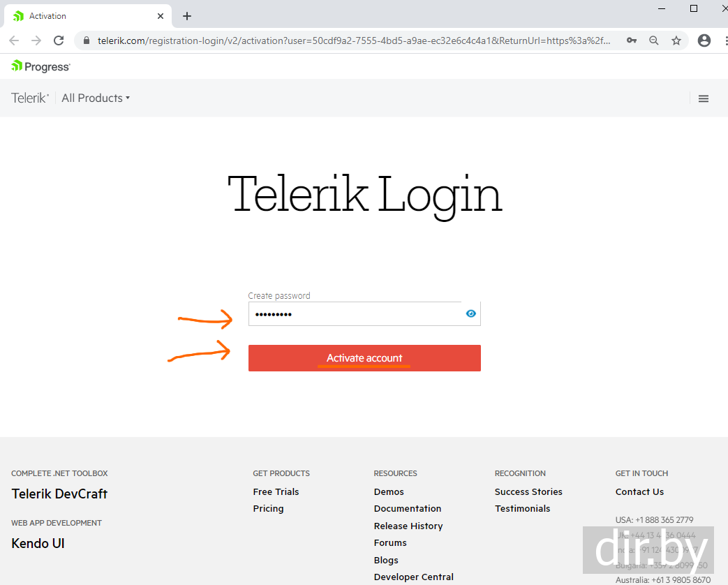Screen dimensions: 728x585
Task: Open Documentation link
Action: point(408,508)
